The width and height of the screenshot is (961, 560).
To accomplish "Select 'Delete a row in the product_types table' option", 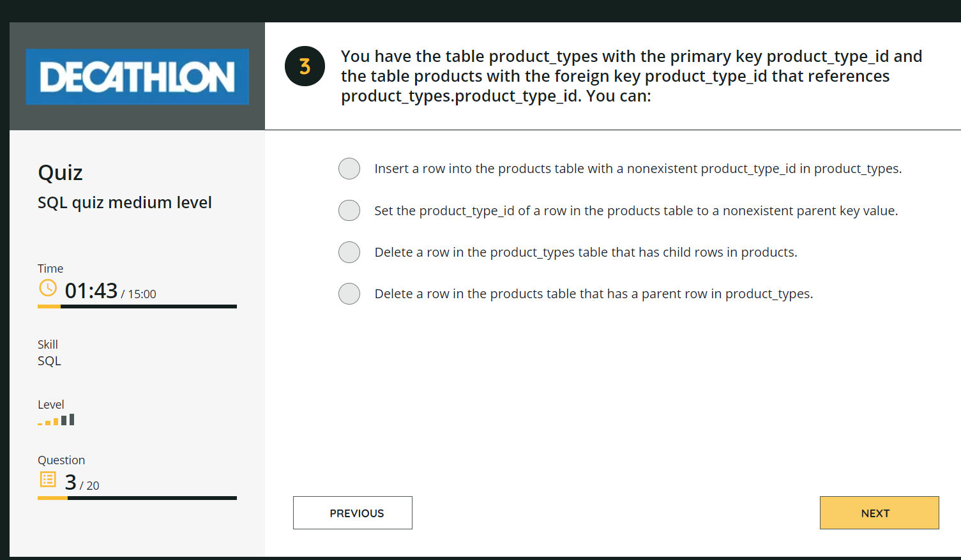I will (x=349, y=252).
